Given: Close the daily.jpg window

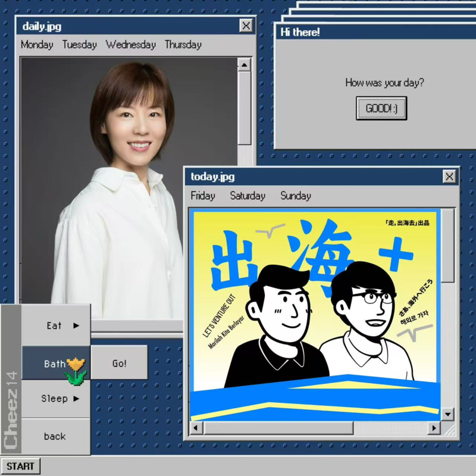Looking at the screenshot, I should coord(246,26).
